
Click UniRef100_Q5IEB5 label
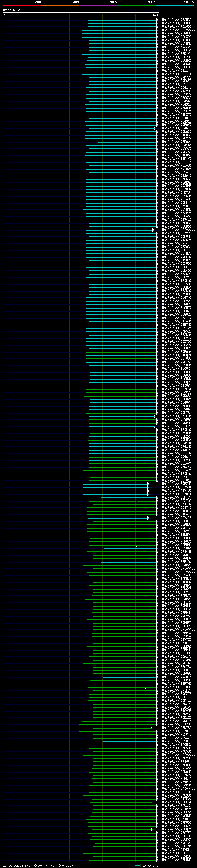[176, 416]
